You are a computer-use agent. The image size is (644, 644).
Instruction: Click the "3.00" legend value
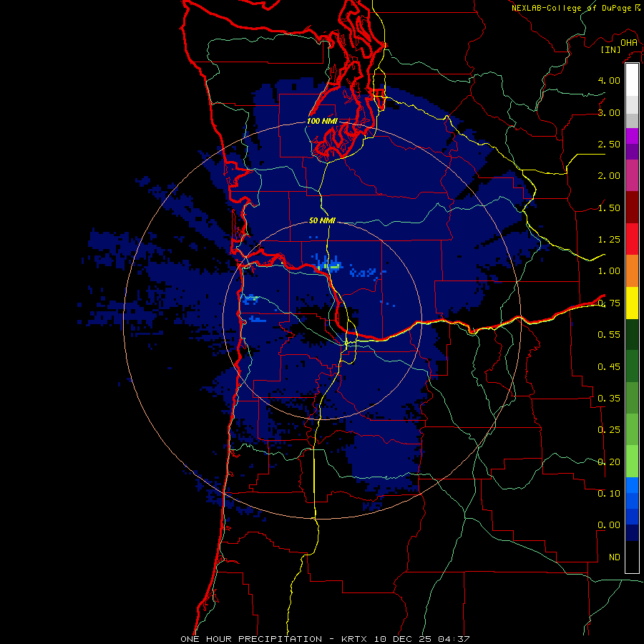click(x=609, y=112)
